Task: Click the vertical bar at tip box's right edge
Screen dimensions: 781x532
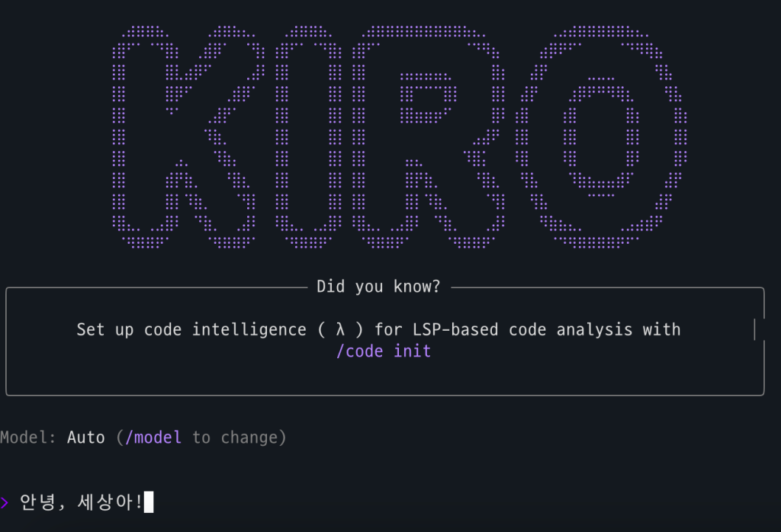Action: 754,329
